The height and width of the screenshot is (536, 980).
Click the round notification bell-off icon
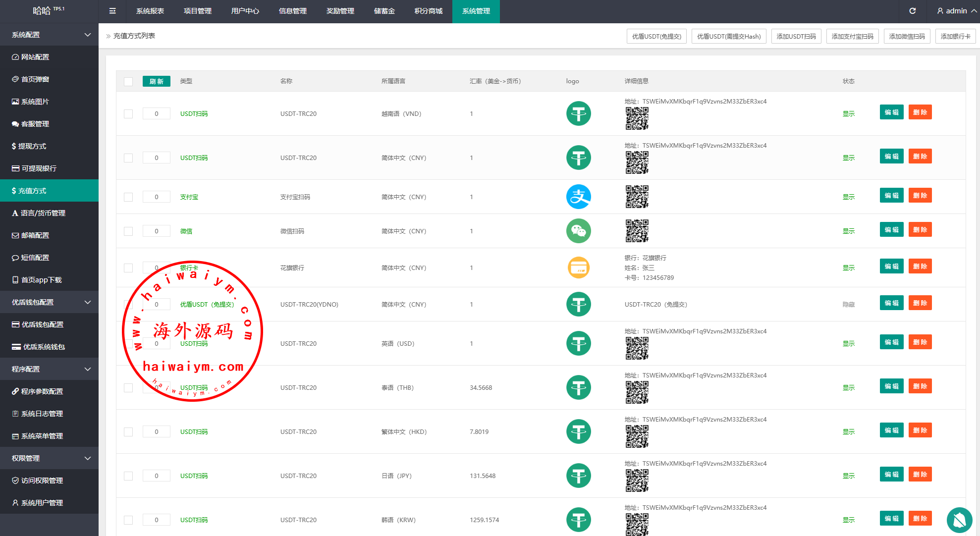(x=959, y=519)
